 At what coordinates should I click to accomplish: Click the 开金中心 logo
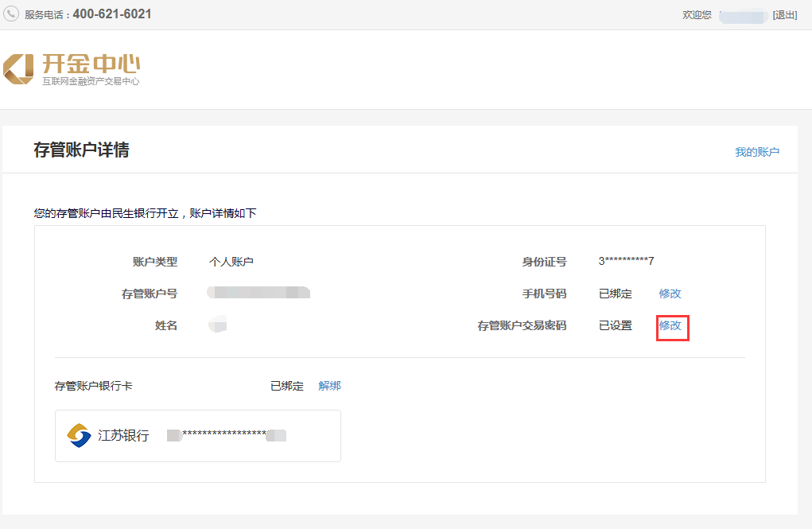(x=72, y=69)
